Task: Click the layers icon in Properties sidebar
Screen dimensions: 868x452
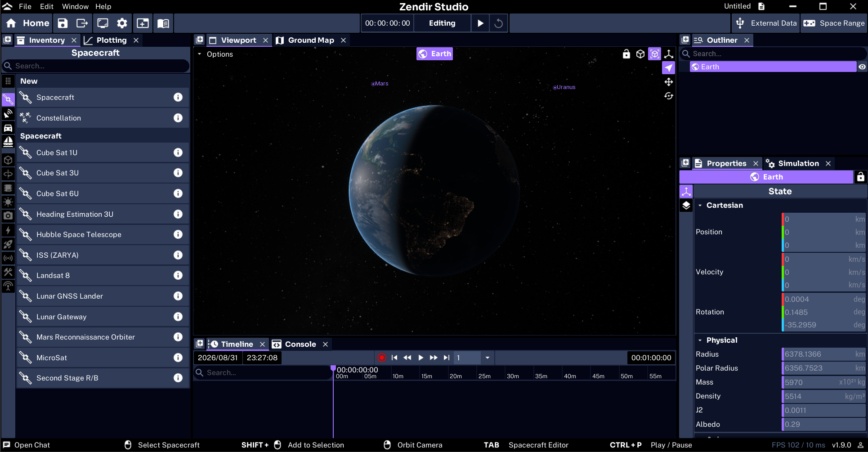Action: pyautogui.click(x=686, y=206)
